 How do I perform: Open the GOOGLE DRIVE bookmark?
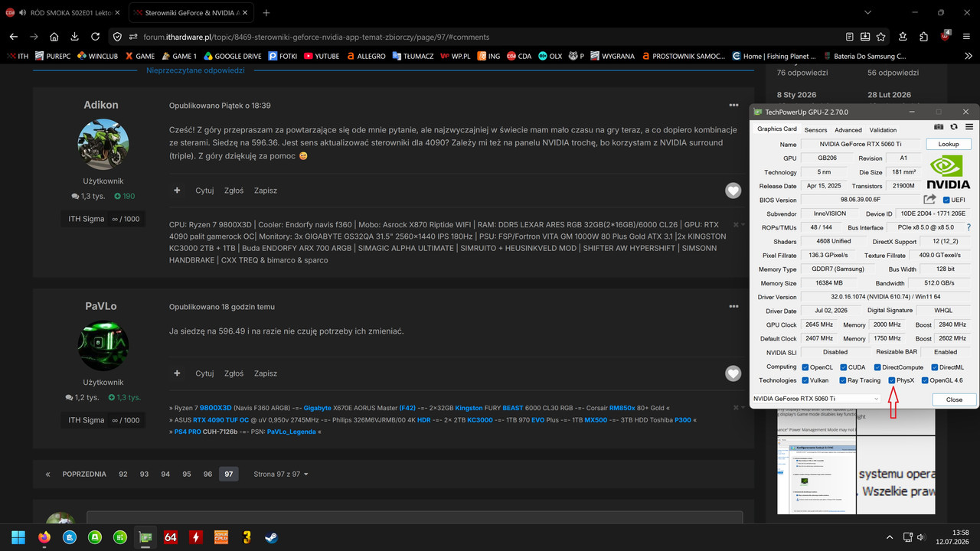(232, 56)
